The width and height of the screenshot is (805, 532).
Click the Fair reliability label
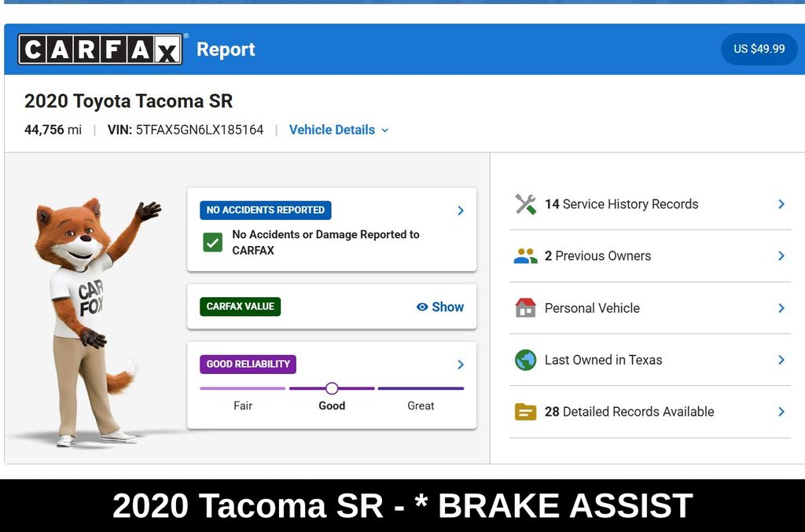coord(243,405)
